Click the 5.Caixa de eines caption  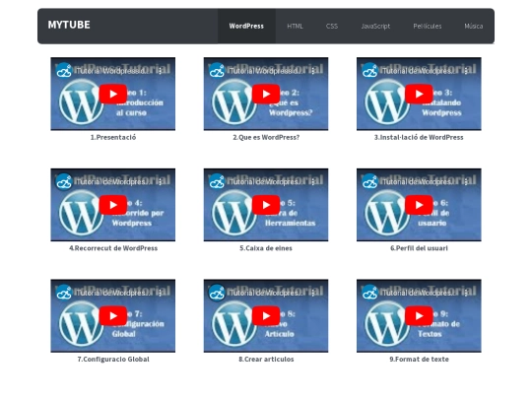click(266, 248)
